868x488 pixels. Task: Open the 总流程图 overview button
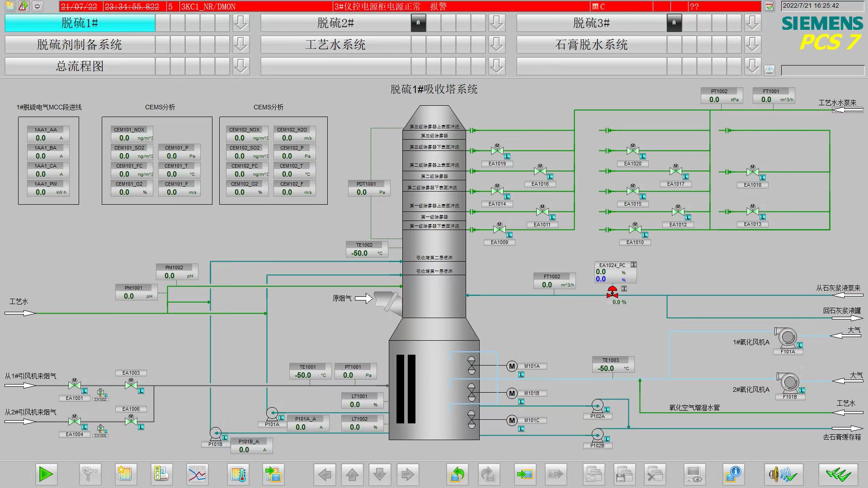point(80,66)
